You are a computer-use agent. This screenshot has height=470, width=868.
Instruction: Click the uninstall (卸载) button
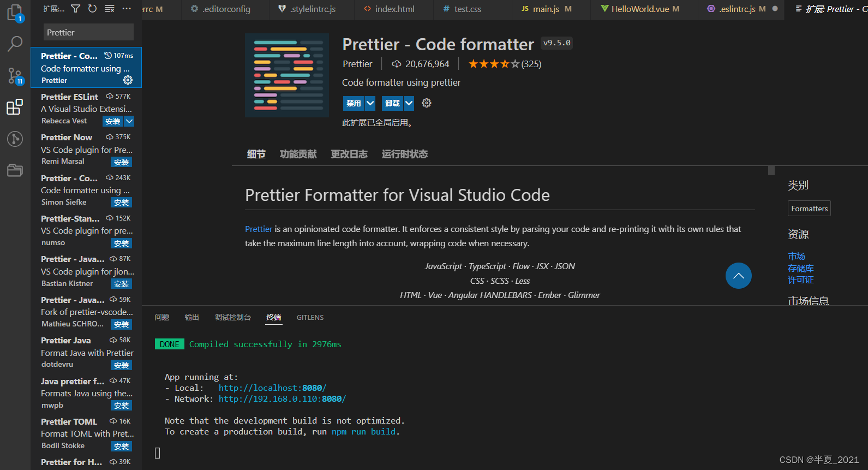(x=392, y=103)
